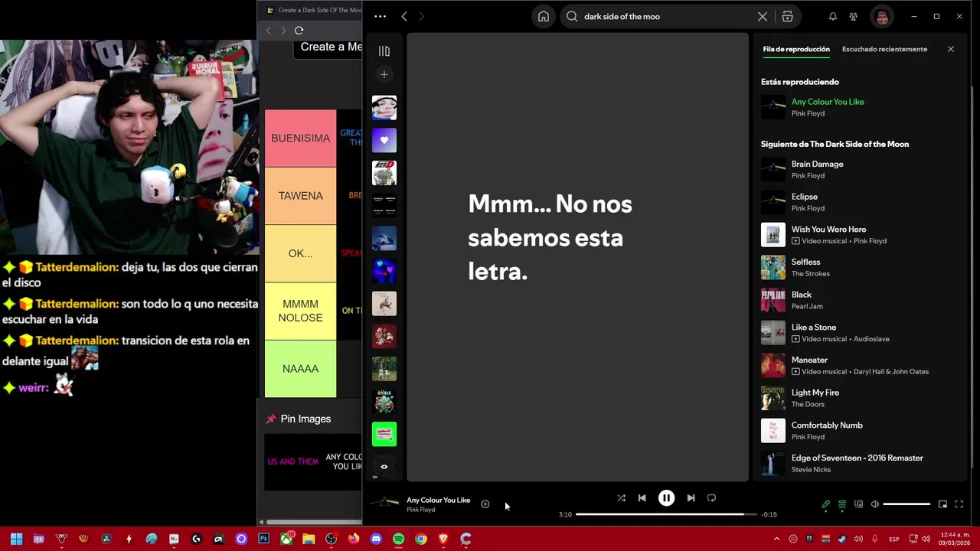Enter Spotify fullscreen mode
Image resolution: width=980 pixels, height=551 pixels.
coord(959,504)
